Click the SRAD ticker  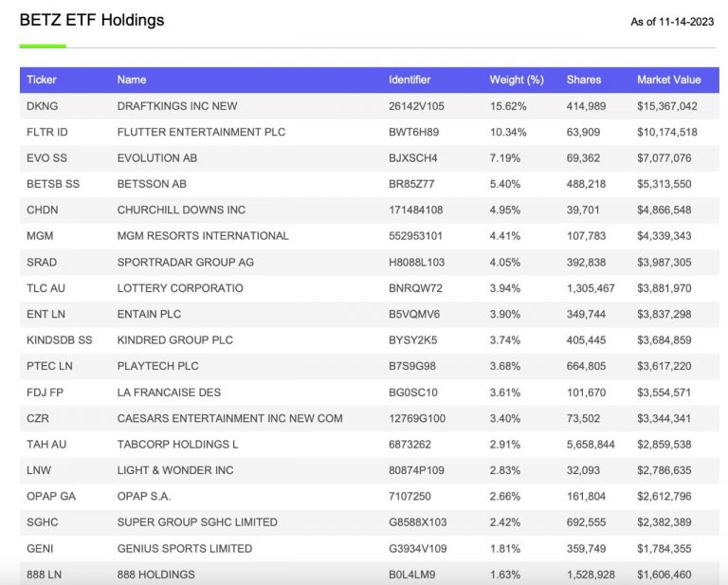(x=42, y=263)
